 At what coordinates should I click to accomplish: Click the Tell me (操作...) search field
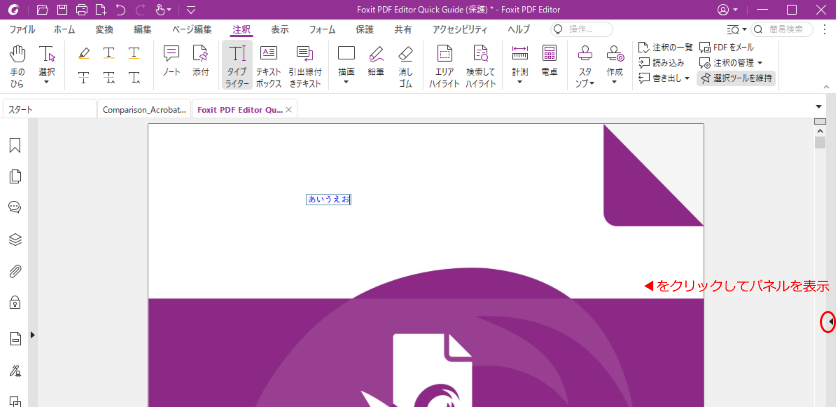point(582,29)
